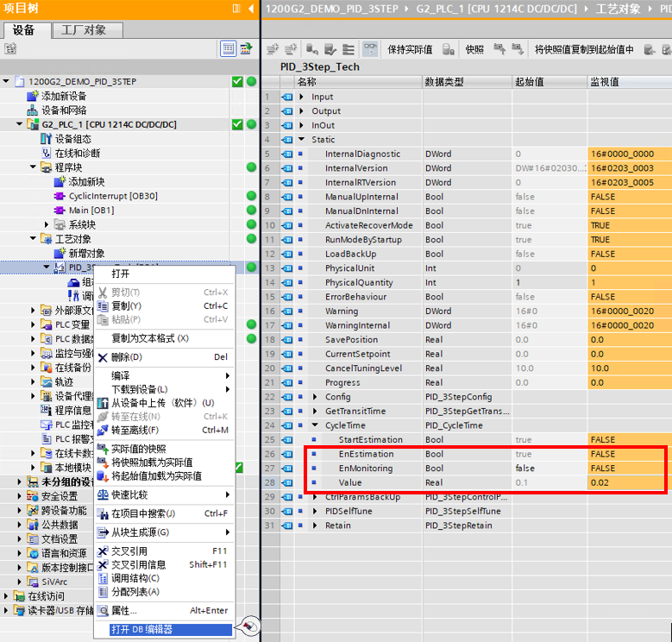Select Delete (删除) from context menu
Screen dimensions: 672x642
point(126,357)
